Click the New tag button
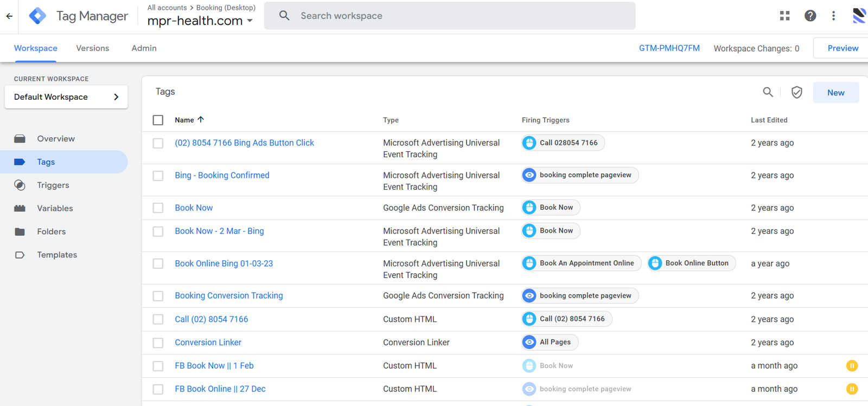This screenshot has height=406, width=868. (835, 93)
